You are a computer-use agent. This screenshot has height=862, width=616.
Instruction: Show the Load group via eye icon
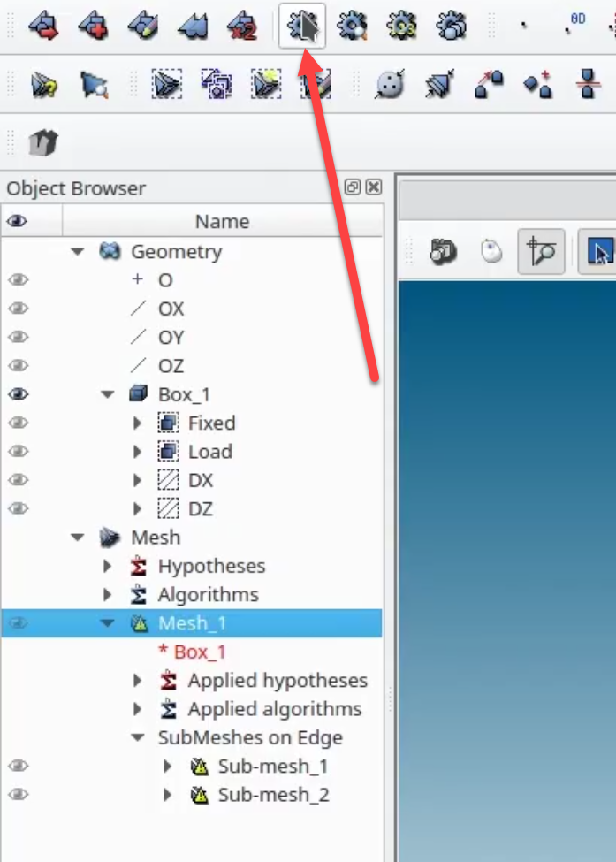click(x=19, y=452)
